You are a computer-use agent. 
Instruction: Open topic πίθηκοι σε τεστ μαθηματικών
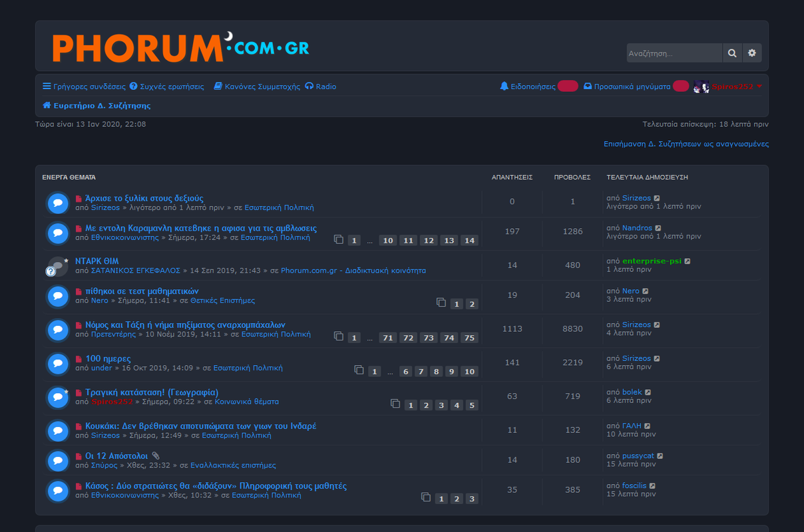point(142,291)
